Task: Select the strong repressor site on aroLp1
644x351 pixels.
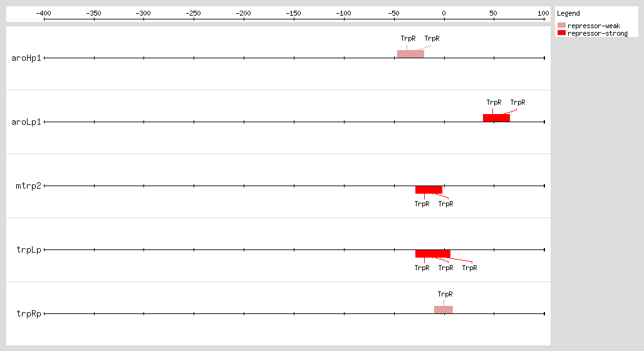Action: pyautogui.click(x=497, y=118)
